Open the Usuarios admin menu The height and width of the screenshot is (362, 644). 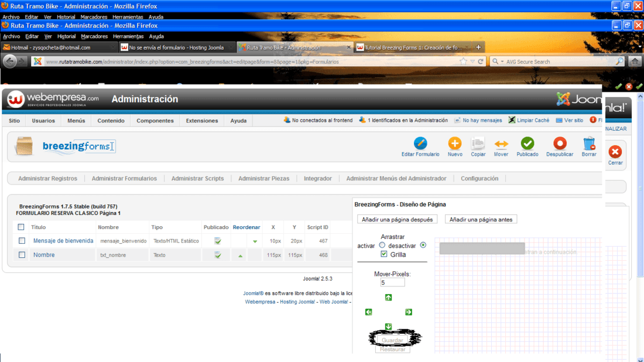(43, 121)
